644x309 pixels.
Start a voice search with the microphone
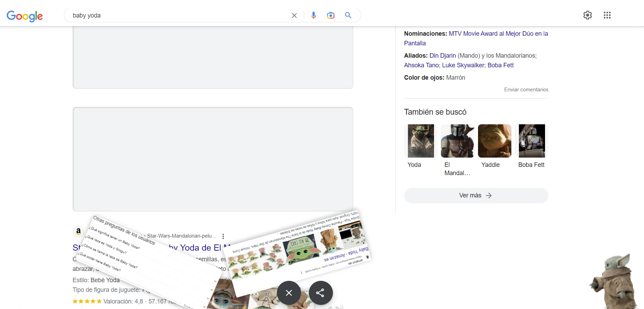(313, 15)
